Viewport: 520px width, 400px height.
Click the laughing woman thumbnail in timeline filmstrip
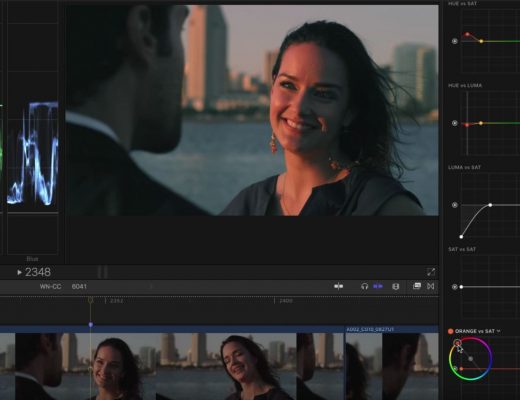coord(227,367)
